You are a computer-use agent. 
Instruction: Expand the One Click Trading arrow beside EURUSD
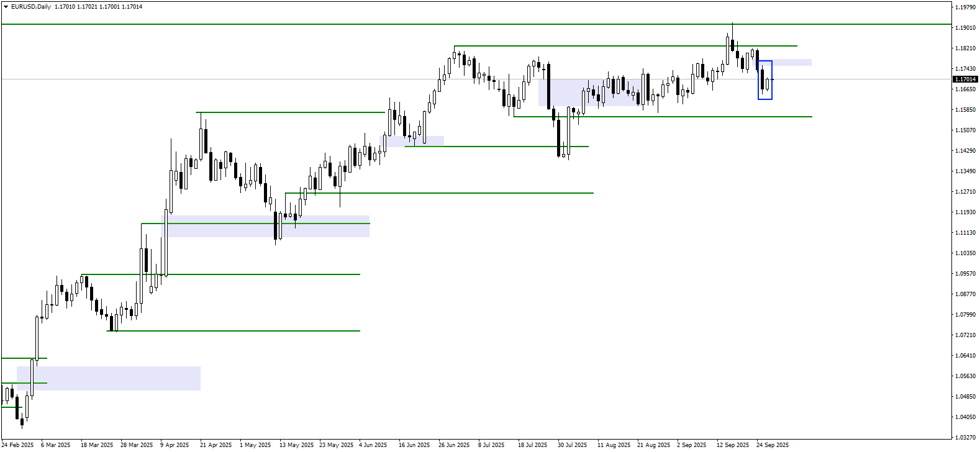coord(6,7)
